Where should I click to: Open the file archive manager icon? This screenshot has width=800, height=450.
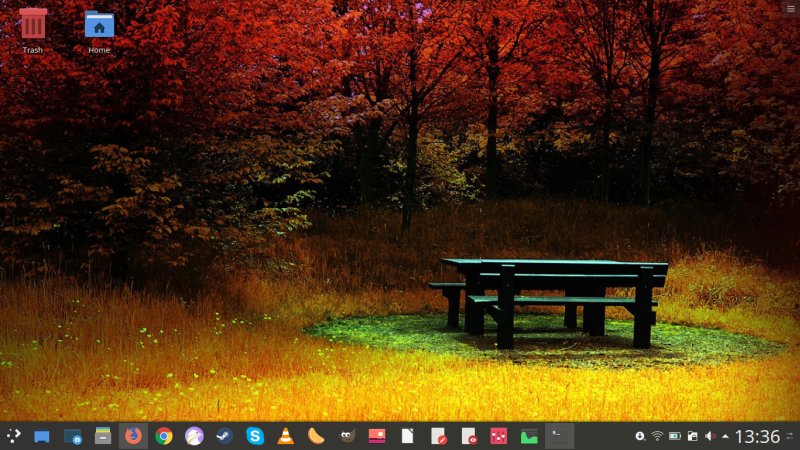coord(102,436)
